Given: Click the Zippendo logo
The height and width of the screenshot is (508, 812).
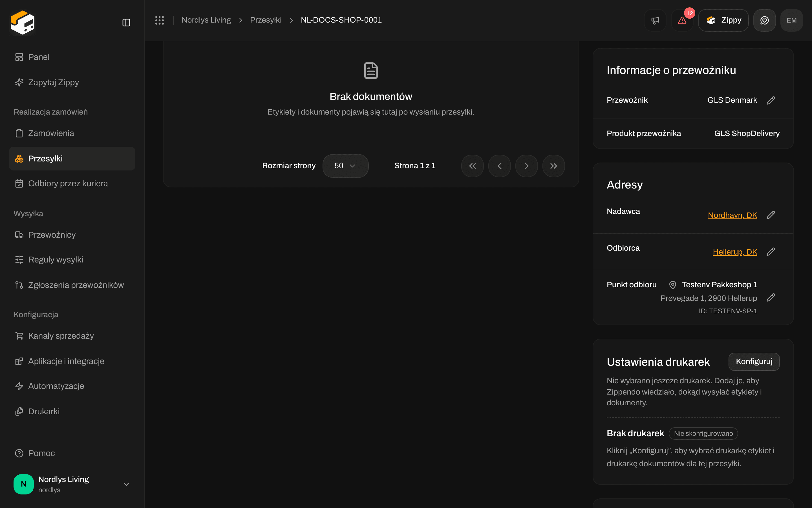Looking at the screenshot, I should pyautogui.click(x=23, y=23).
